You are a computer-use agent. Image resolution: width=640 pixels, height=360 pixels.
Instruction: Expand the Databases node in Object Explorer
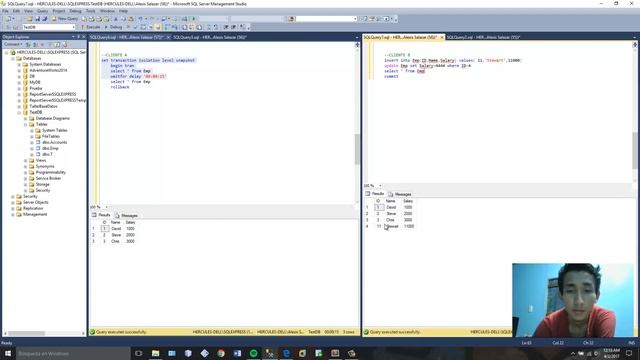[x=13, y=58]
